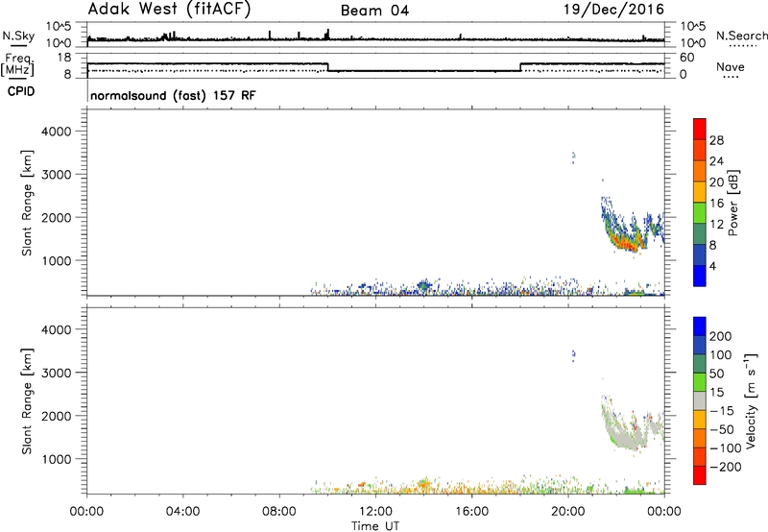Click the '4' tick on Power colorbar
The width and height of the screenshot is (768, 532).
coord(713,266)
